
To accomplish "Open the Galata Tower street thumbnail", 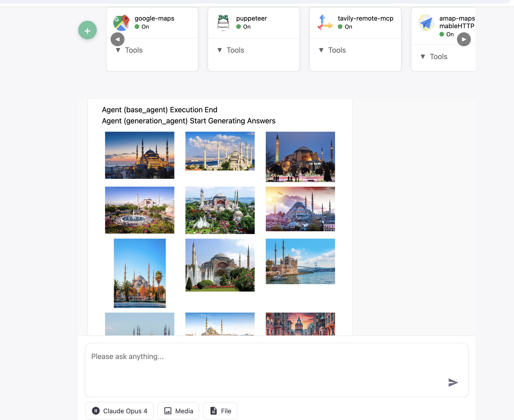I will [300, 324].
